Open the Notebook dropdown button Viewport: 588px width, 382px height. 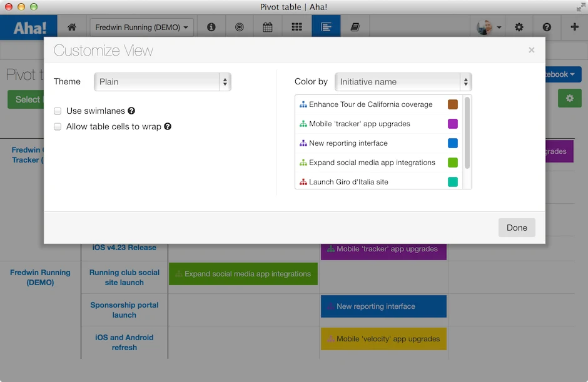tap(562, 74)
